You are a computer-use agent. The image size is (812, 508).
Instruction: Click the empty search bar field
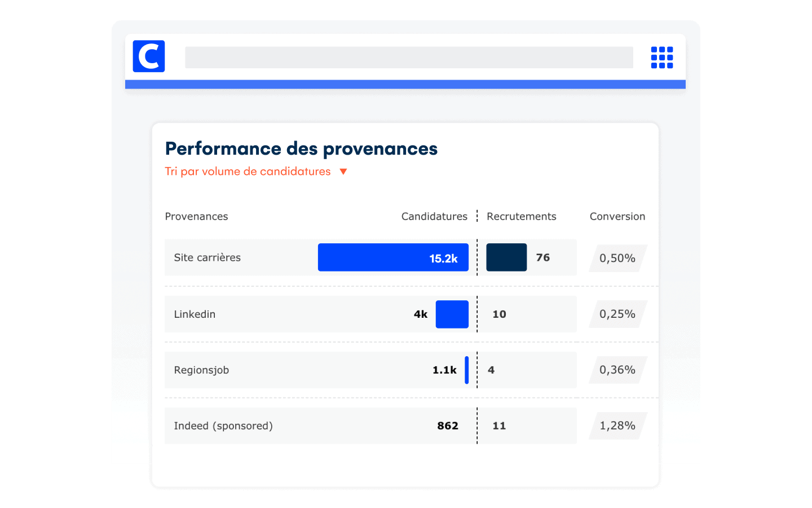409,58
